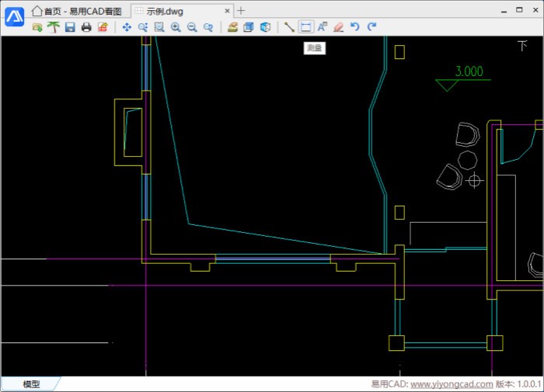Select the line measure tool

pyautogui.click(x=289, y=27)
